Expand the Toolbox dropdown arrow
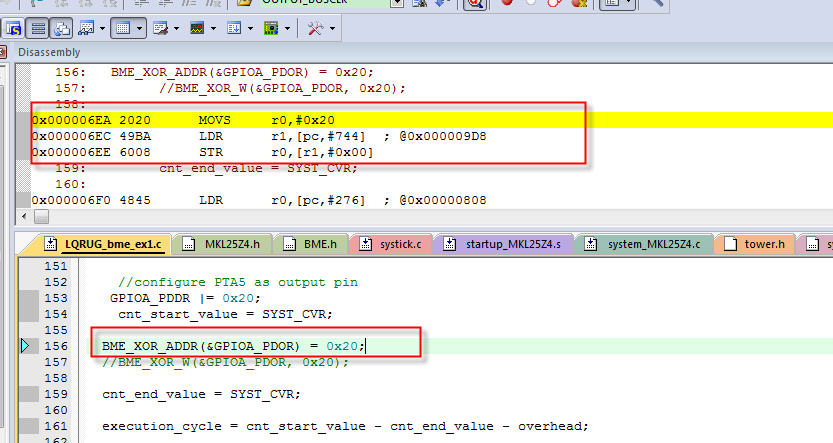 (x=332, y=29)
